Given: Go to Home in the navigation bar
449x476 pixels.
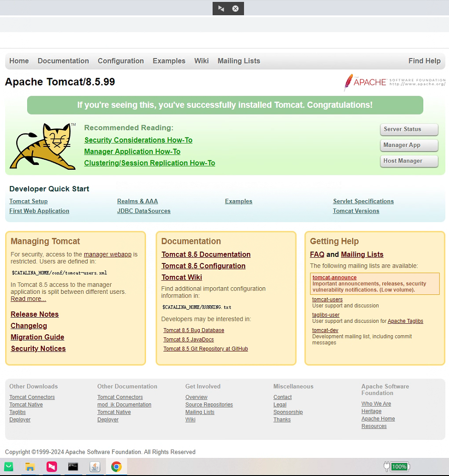Looking at the screenshot, I should coord(19,61).
